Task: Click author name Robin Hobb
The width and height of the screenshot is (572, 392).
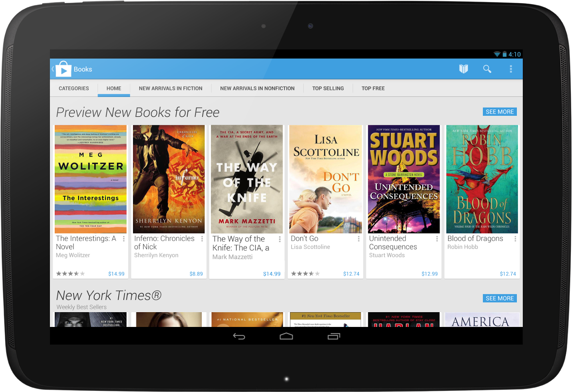Action: pos(463,247)
